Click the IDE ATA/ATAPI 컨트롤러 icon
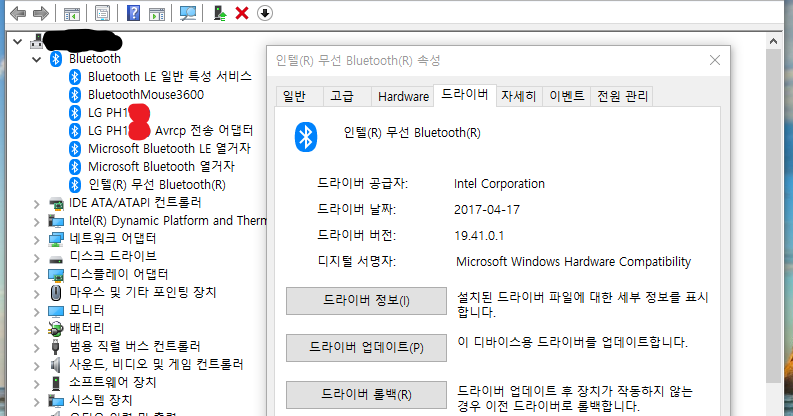The image size is (793, 416). click(56, 203)
